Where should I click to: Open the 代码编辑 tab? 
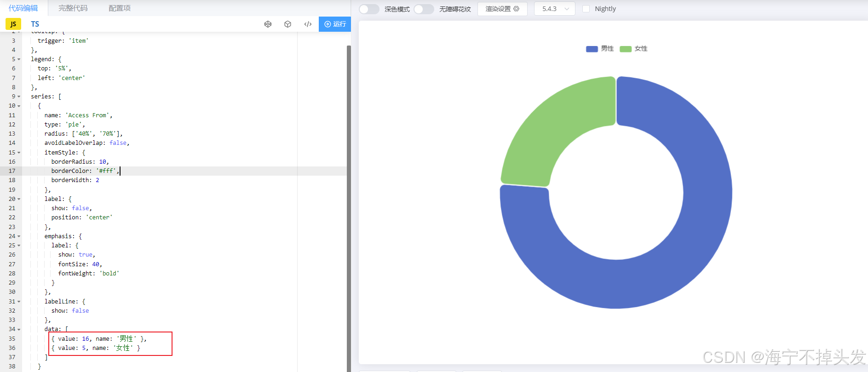tap(23, 8)
